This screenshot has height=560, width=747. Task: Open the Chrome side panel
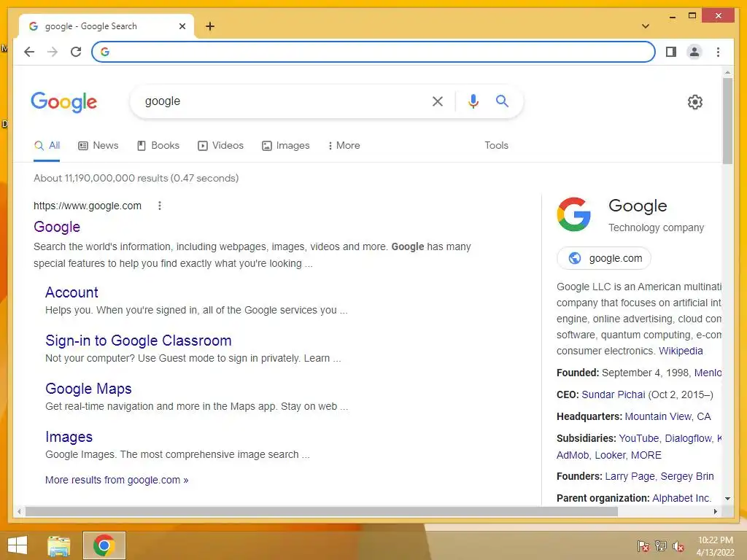(x=671, y=52)
